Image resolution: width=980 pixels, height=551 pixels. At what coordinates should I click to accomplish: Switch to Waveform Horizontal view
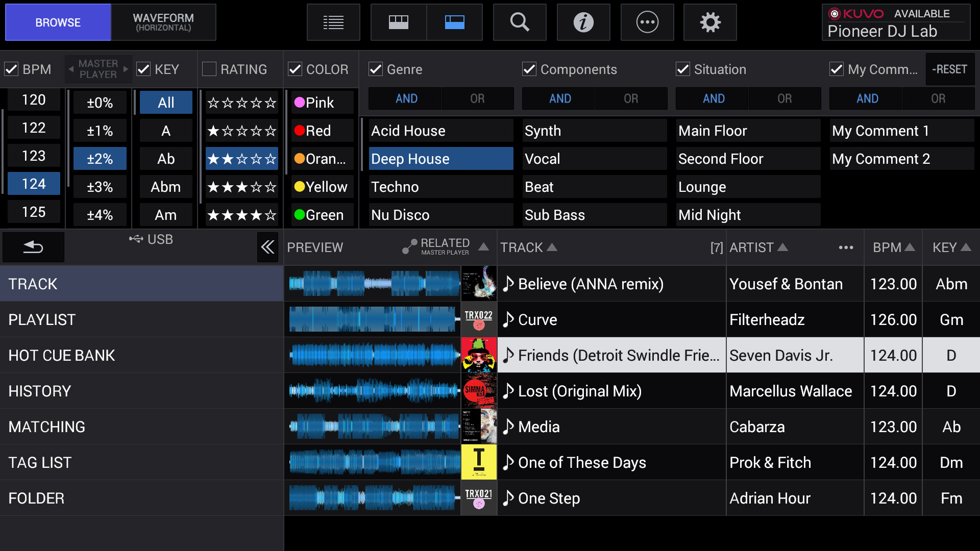[163, 22]
